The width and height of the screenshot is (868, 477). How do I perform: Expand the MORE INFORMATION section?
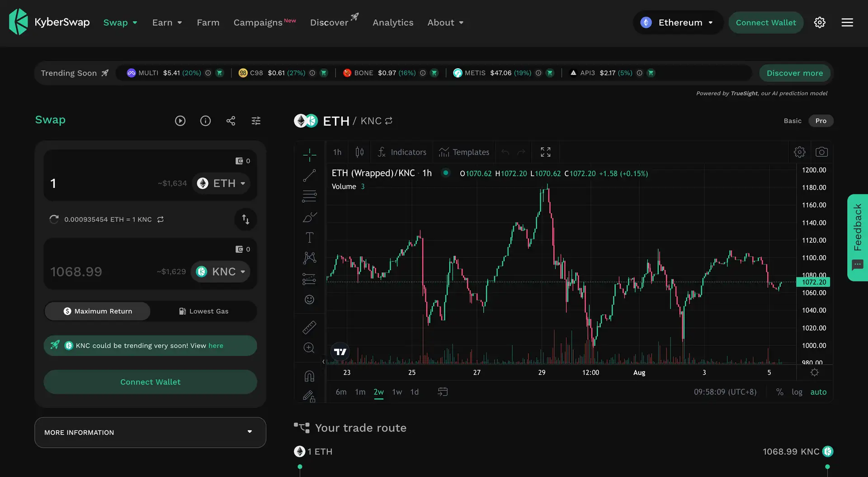pos(150,432)
